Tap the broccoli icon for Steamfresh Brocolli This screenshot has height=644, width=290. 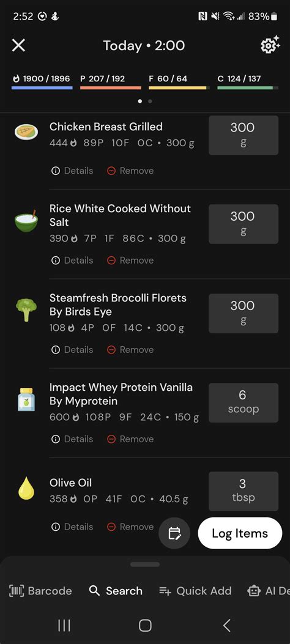(x=26, y=310)
